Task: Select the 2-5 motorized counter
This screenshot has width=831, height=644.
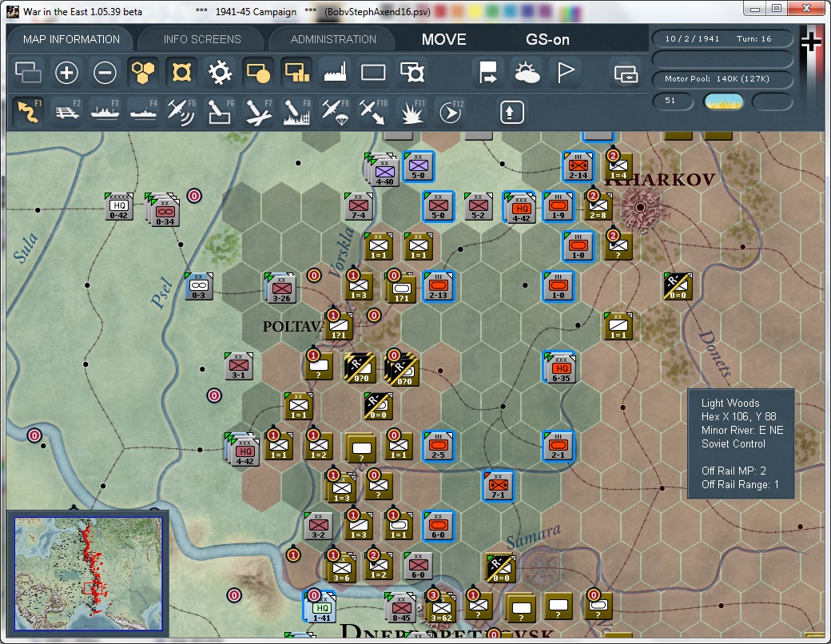Action: click(439, 446)
